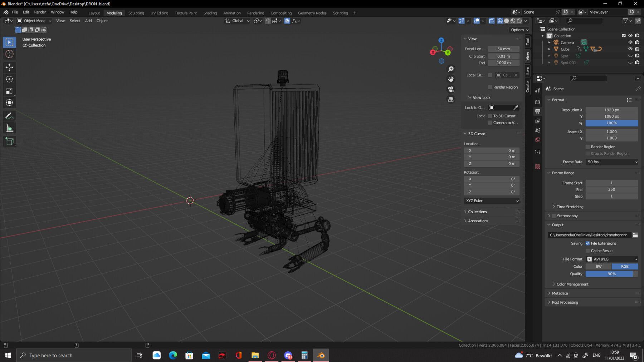Screen dimensions: 644x362
Task: Switch to the Shading workspace tab
Action: click(210, 13)
